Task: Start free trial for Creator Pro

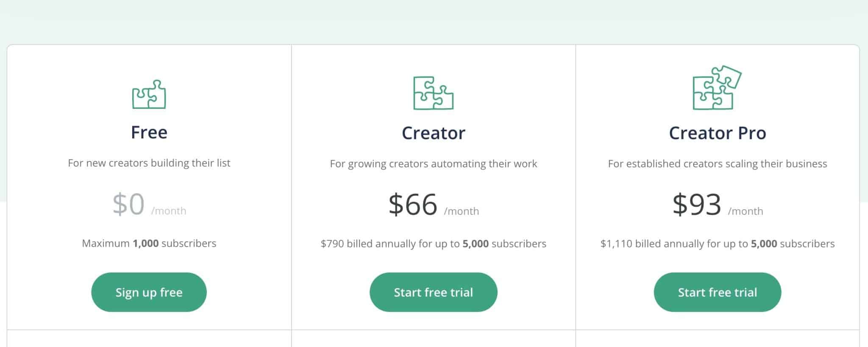Action: pyautogui.click(x=717, y=292)
